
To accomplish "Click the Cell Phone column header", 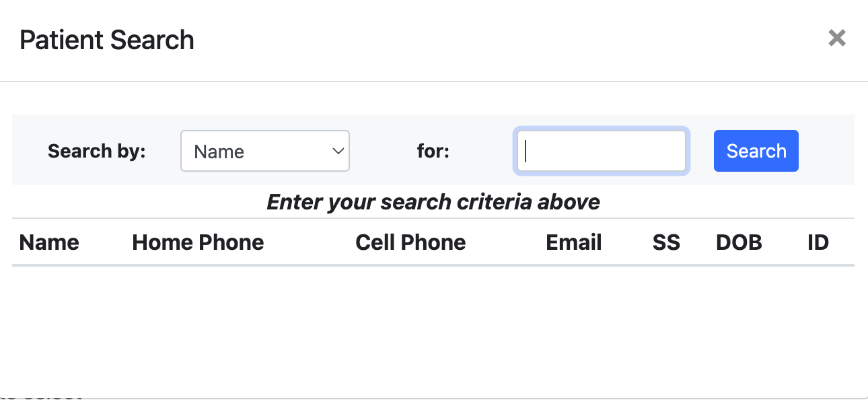I will 410,242.
